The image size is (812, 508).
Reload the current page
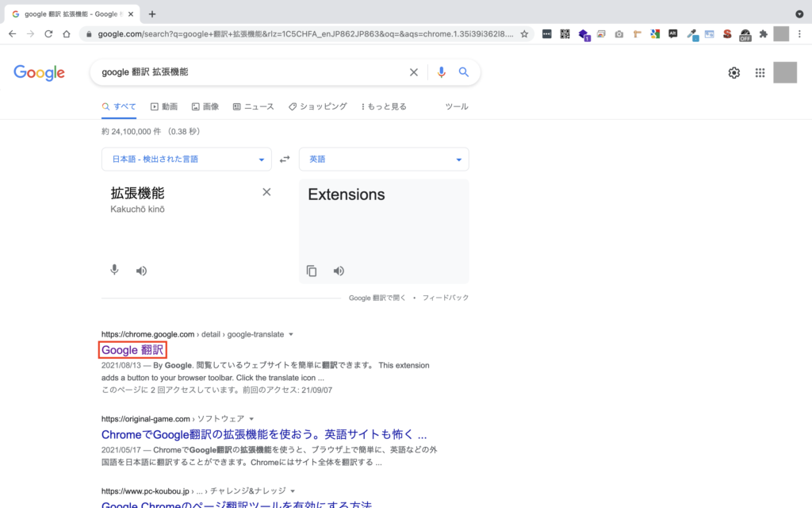[x=48, y=33]
